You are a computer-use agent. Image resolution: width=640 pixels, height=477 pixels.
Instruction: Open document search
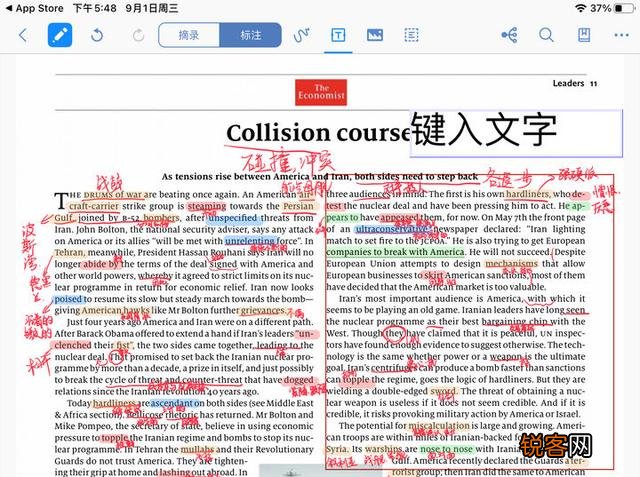click(546, 35)
